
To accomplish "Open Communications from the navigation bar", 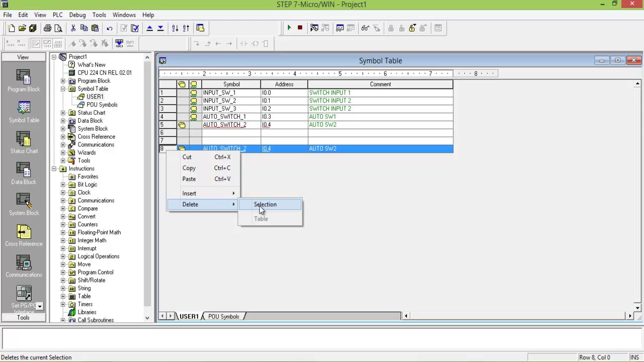I will 24,266.
